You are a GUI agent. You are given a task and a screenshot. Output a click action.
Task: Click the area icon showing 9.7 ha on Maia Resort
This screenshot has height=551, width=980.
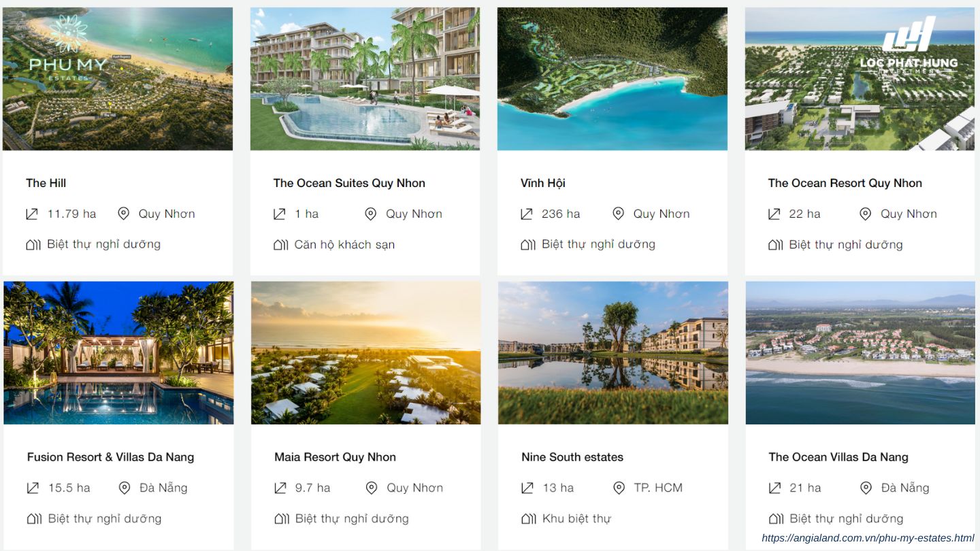click(x=279, y=487)
